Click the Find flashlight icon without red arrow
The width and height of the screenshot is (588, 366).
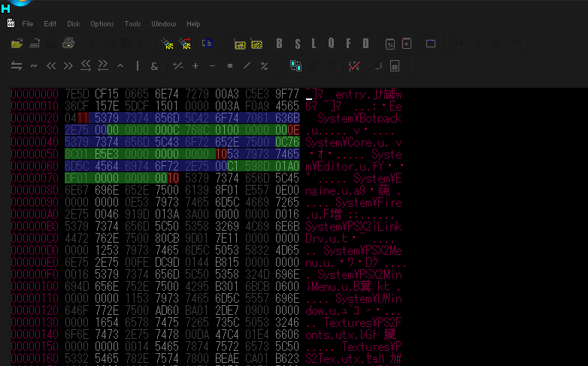[x=168, y=44]
